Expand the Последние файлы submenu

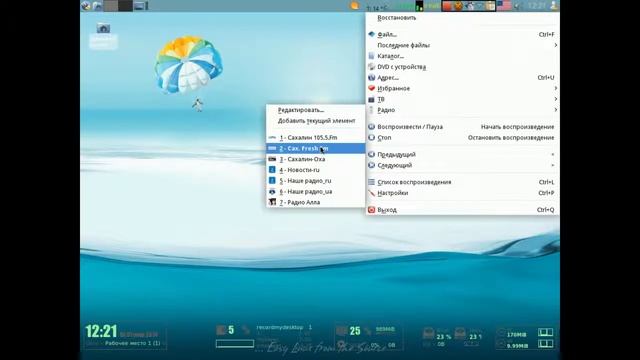pyautogui.click(x=462, y=45)
